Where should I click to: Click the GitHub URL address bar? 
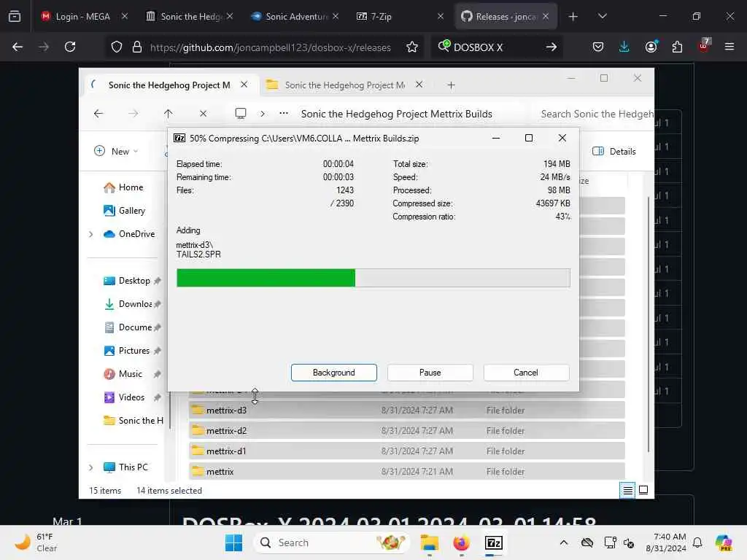point(270,47)
